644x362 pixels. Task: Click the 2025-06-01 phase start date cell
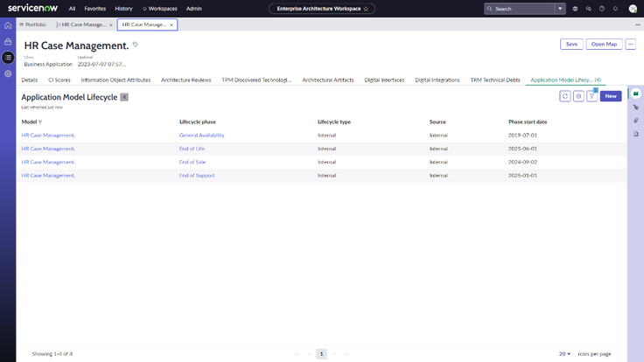click(x=522, y=149)
